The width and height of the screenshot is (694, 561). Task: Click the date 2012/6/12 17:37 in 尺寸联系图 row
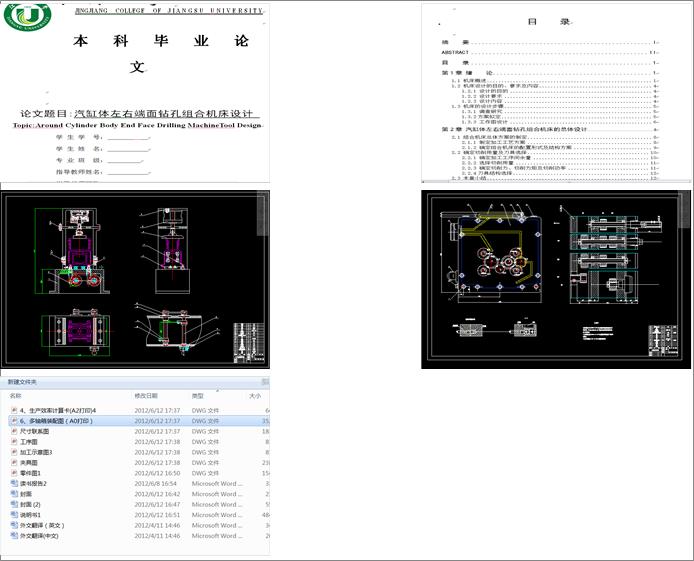[157, 431]
